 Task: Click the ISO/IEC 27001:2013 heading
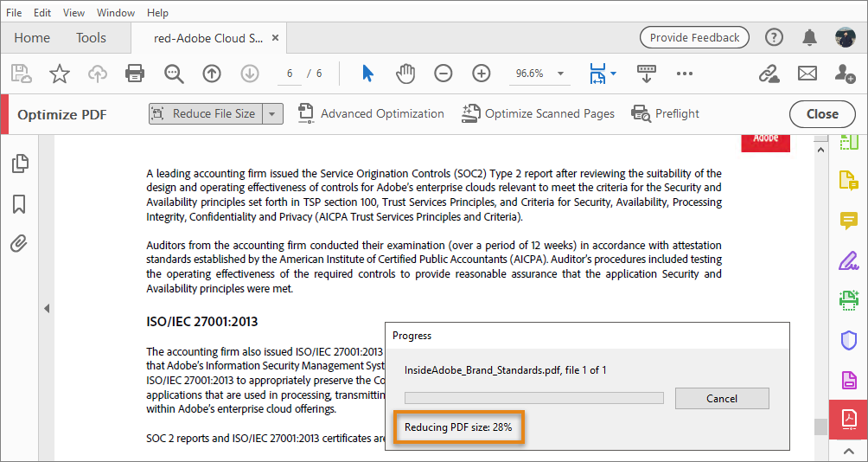click(202, 322)
